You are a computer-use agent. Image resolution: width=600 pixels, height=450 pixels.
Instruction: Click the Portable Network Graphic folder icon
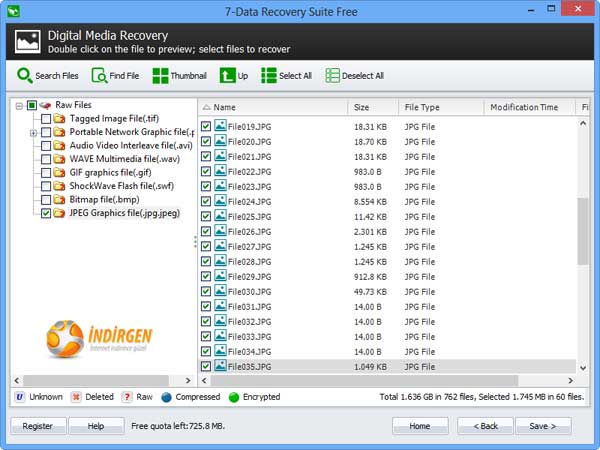59,132
